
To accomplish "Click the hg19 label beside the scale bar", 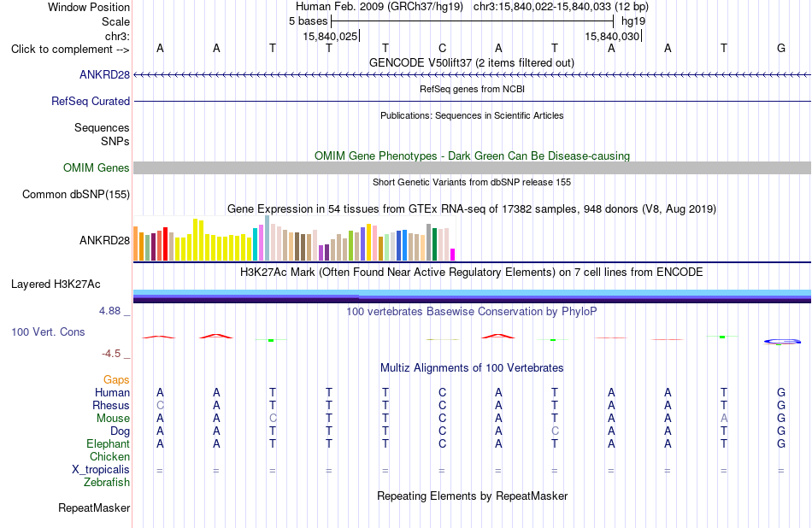I will point(633,21).
